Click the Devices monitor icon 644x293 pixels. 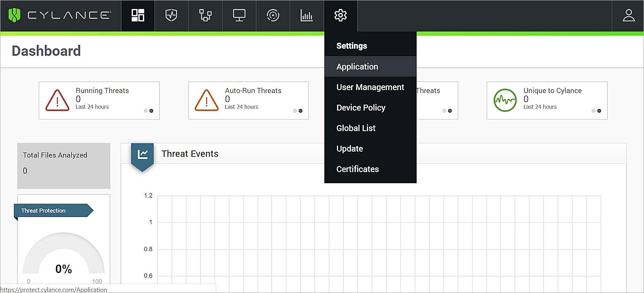(239, 15)
